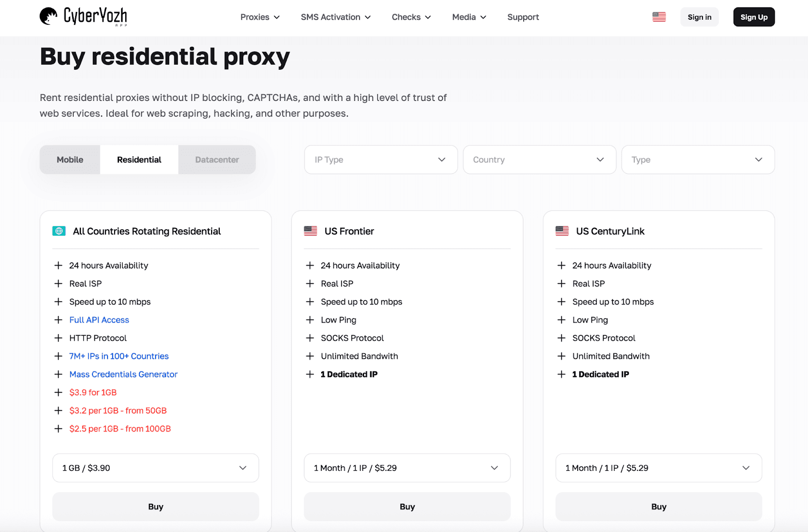Click the $2.5 per 1GB from 100GB text
The width and height of the screenshot is (808, 532).
[x=120, y=429]
